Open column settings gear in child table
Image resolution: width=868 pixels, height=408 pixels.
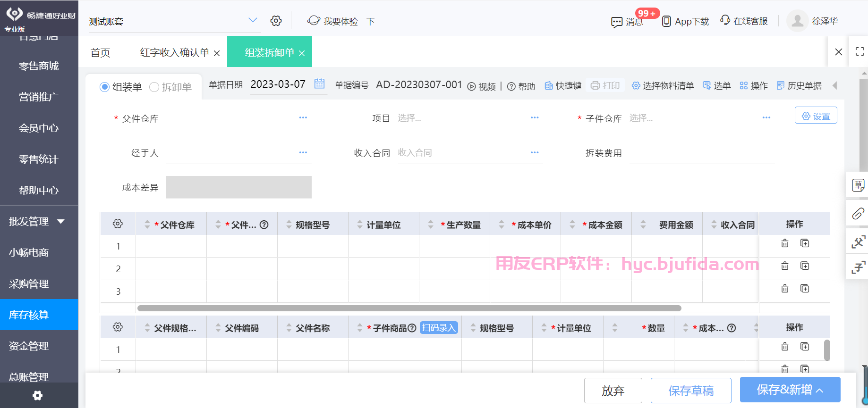pyautogui.click(x=118, y=327)
